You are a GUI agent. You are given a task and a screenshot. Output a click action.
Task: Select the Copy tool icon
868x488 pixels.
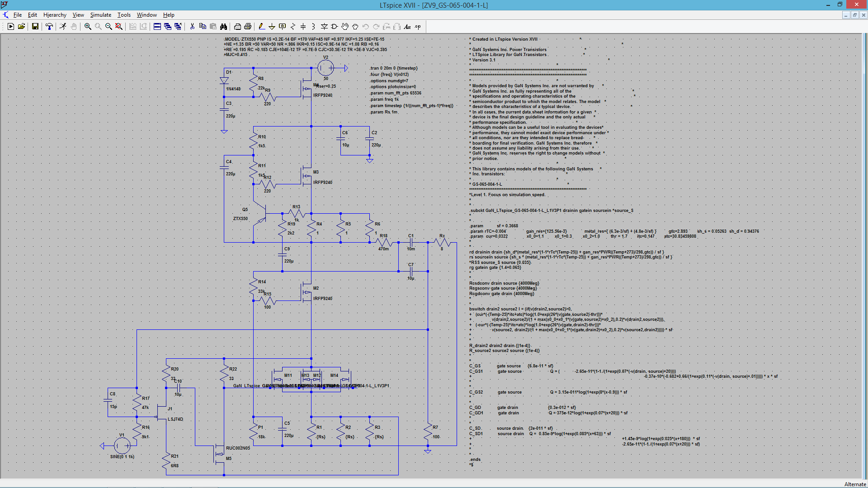tap(203, 27)
